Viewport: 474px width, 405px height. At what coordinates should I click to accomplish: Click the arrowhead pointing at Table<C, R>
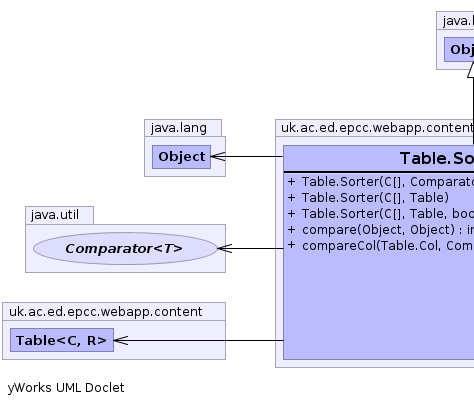click(x=121, y=340)
